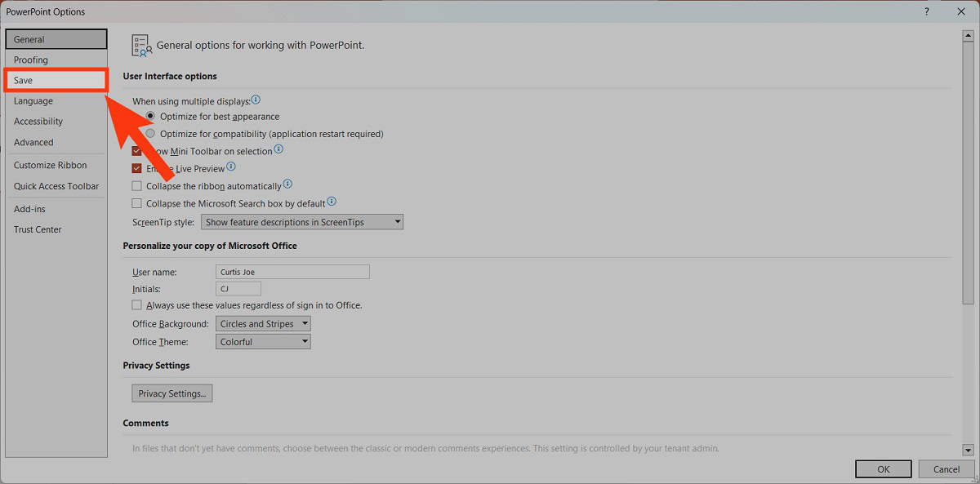This screenshot has width=980, height=484.
Task: Enable Collapse the ribbon automatically
Action: point(137,186)
